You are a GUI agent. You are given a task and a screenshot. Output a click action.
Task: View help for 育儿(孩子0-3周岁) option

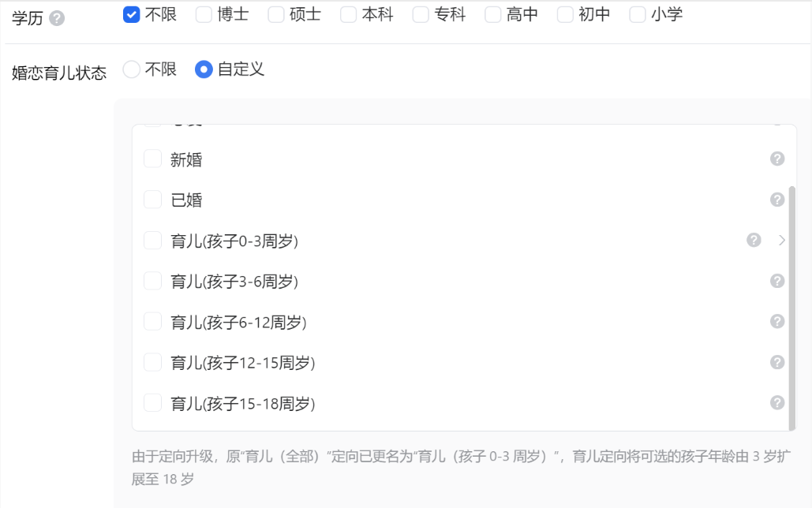pos(755,240)
